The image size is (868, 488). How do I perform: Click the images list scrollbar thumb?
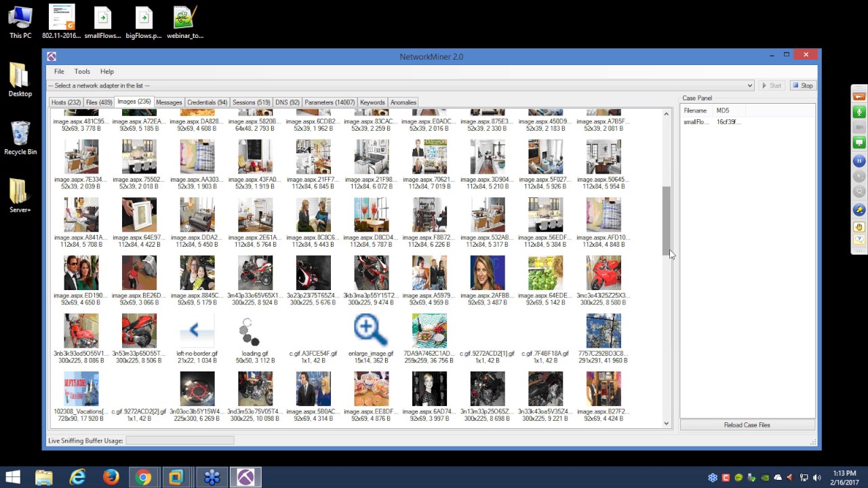[x=666, y=221]
